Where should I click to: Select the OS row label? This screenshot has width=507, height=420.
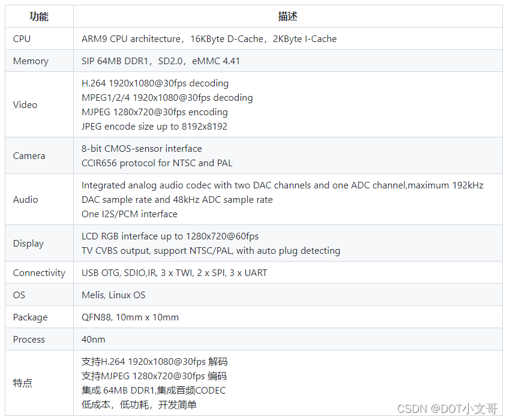(19, 295)
